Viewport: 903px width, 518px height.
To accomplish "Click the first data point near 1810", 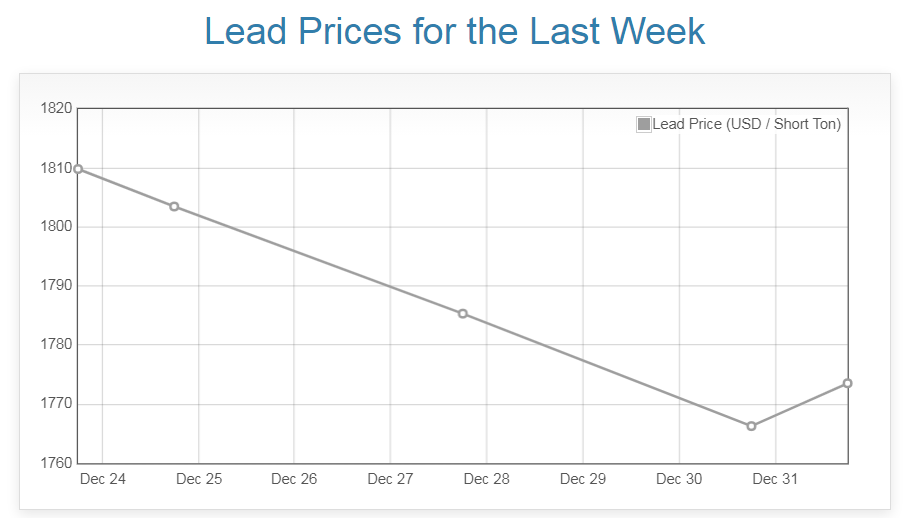I will click(78, 169).
